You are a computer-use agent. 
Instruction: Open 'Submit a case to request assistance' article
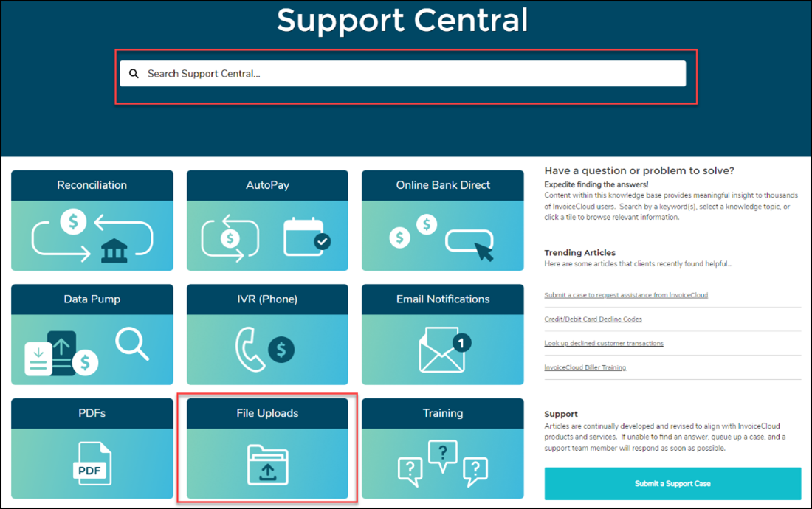pos(625,295)
